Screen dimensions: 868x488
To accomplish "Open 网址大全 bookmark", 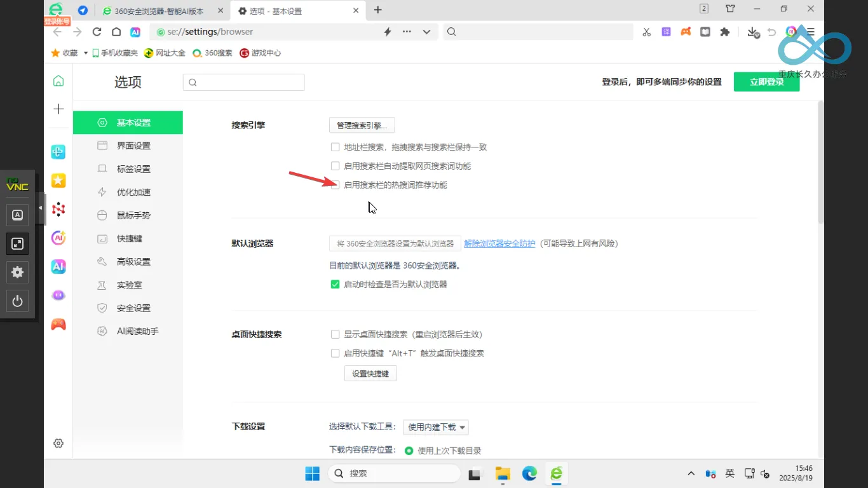I will [x=165, y=53].
